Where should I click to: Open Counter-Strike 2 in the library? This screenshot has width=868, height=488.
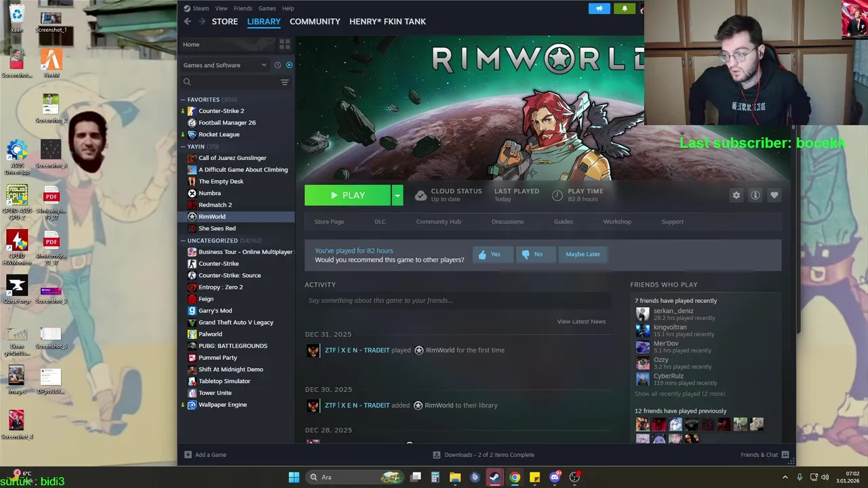(x=221, y=110)
